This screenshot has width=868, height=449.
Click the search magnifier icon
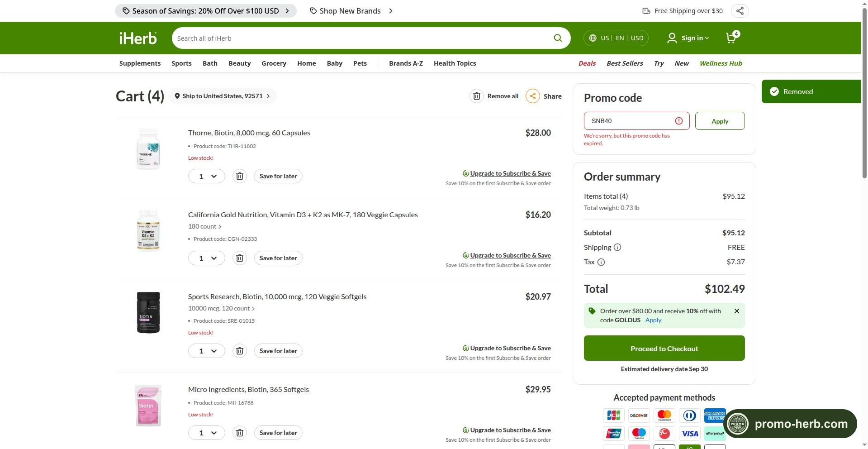tap(558, 38)
